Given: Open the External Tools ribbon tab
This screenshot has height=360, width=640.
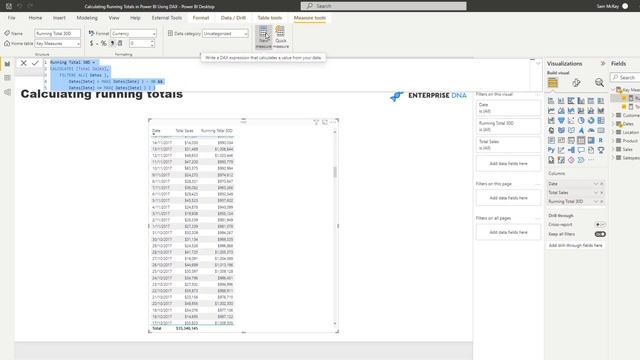Looking at the screenshot, I should [x=167, y=18].
